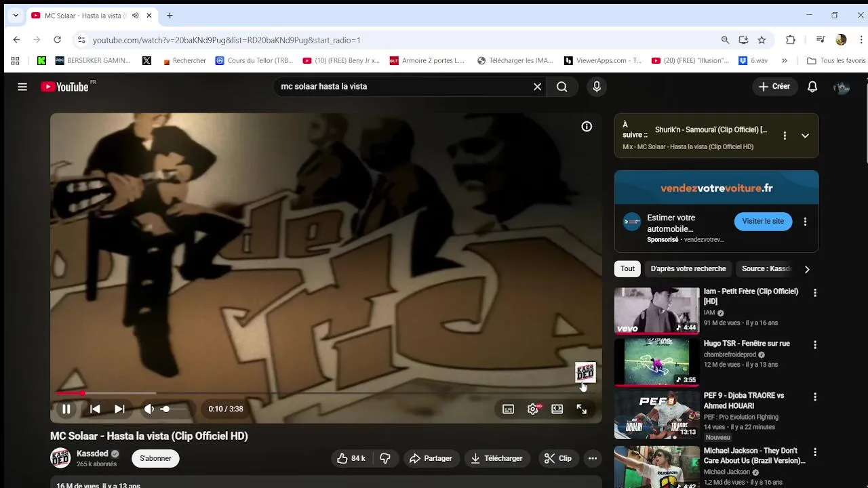Show video info card icon
Viewport: 868px width, 488px height.
coord(587,127)
